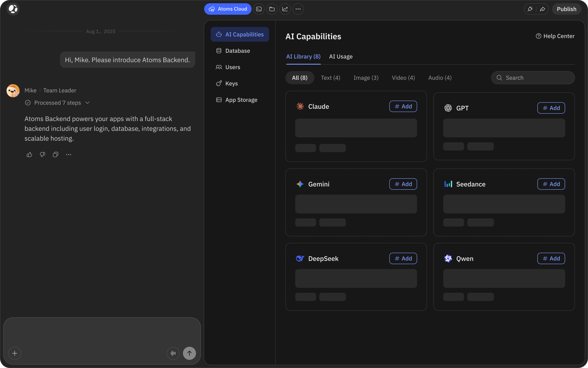Click the Processed 7 steps check icon
This screenshot has height=368, width=588.
pyautogui.click(x=28, y=103)
